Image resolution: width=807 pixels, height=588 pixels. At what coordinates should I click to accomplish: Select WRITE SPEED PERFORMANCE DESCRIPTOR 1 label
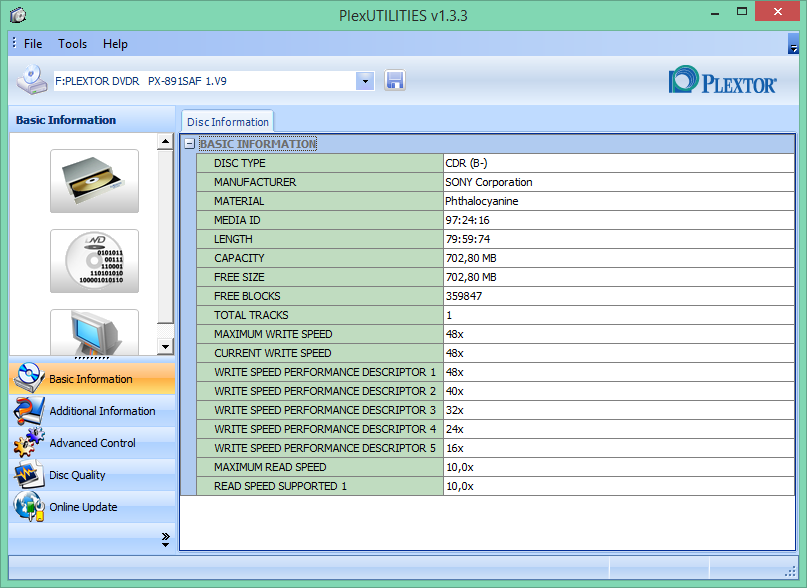click(x=325, y=372)
